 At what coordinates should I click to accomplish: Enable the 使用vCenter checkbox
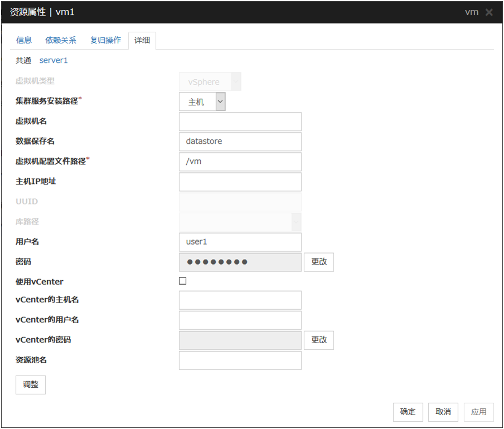[183, 281]
